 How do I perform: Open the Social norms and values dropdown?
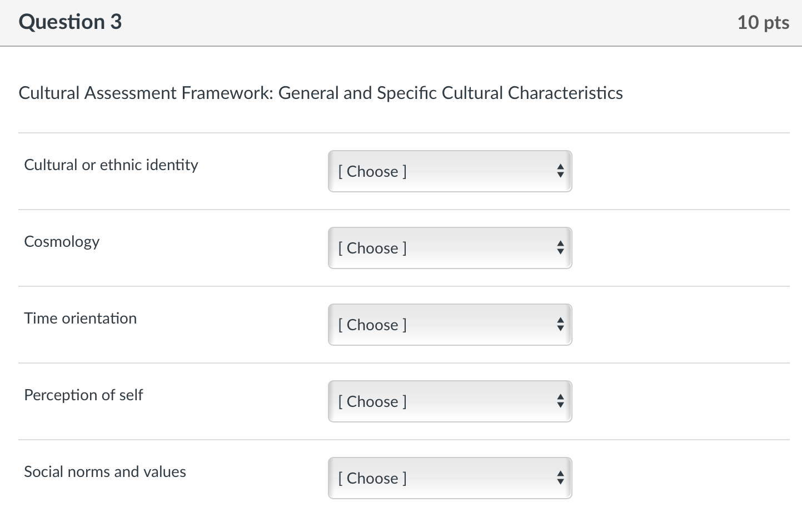449,478
